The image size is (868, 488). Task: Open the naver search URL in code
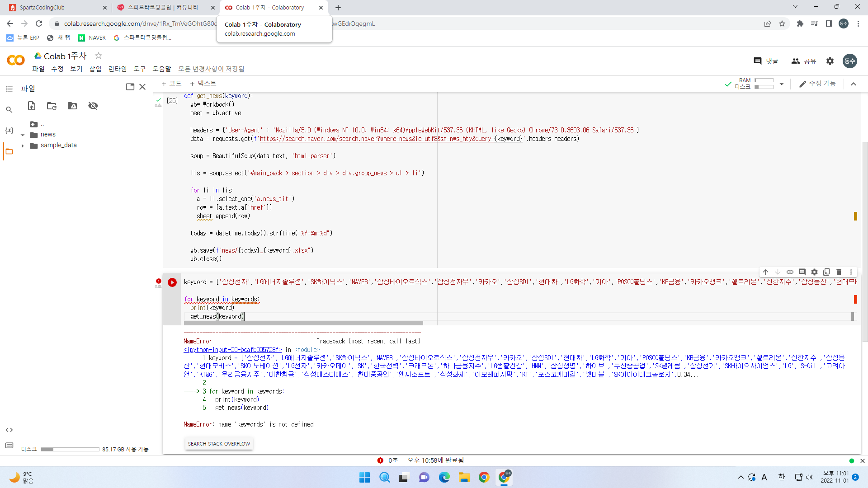coord(391,139)
